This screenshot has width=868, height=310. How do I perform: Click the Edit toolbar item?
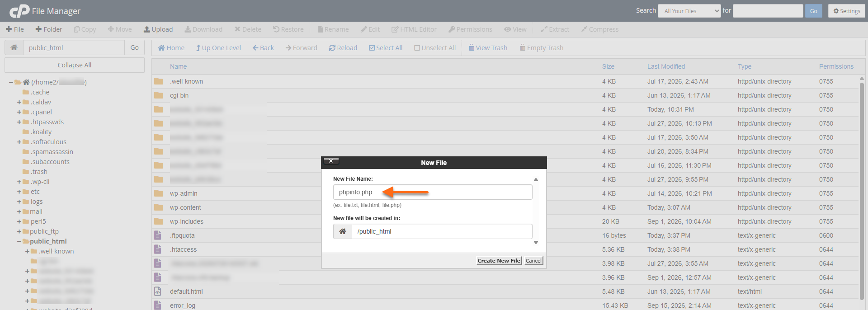370,29
